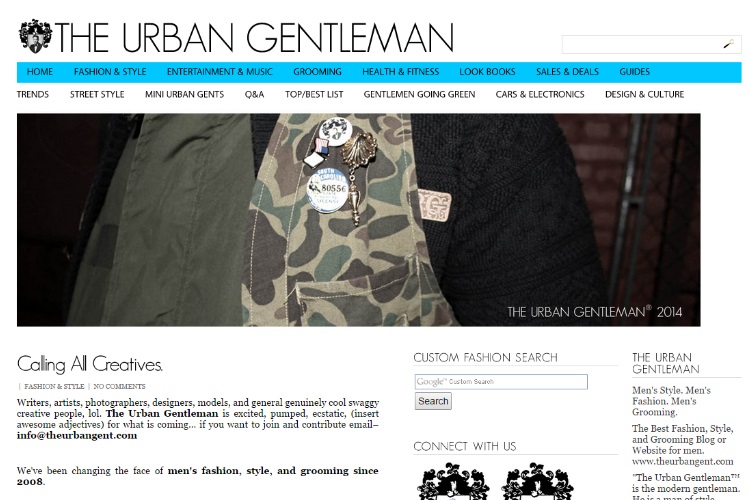This screenshot has height=500, width=750.
Task: Open the Grooming section
Action: (x=317, y=72)
